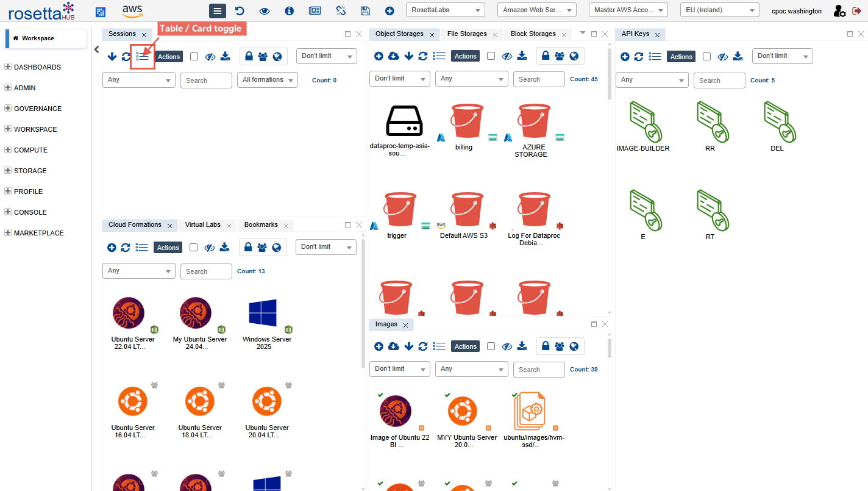Click the Table / Card toggle in Sessions panel
868x491 pixels.
click(x=142, y=57)
